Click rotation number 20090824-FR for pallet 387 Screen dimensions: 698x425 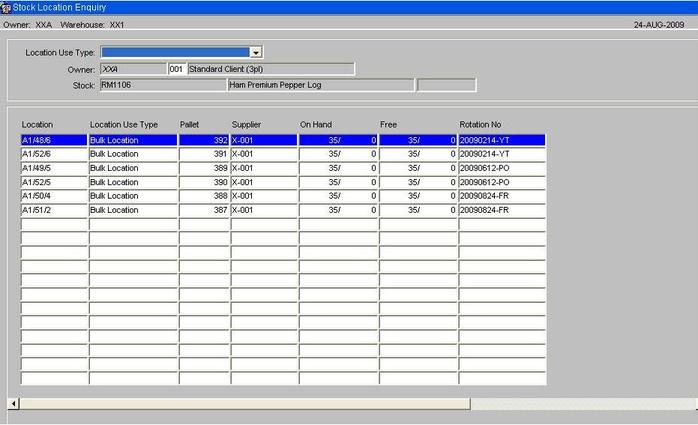coord(502,210)
